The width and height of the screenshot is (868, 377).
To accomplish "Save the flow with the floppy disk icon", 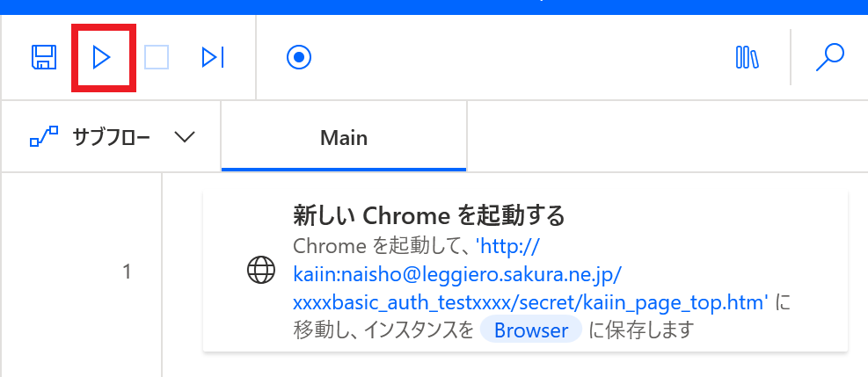I will (44, 58).
